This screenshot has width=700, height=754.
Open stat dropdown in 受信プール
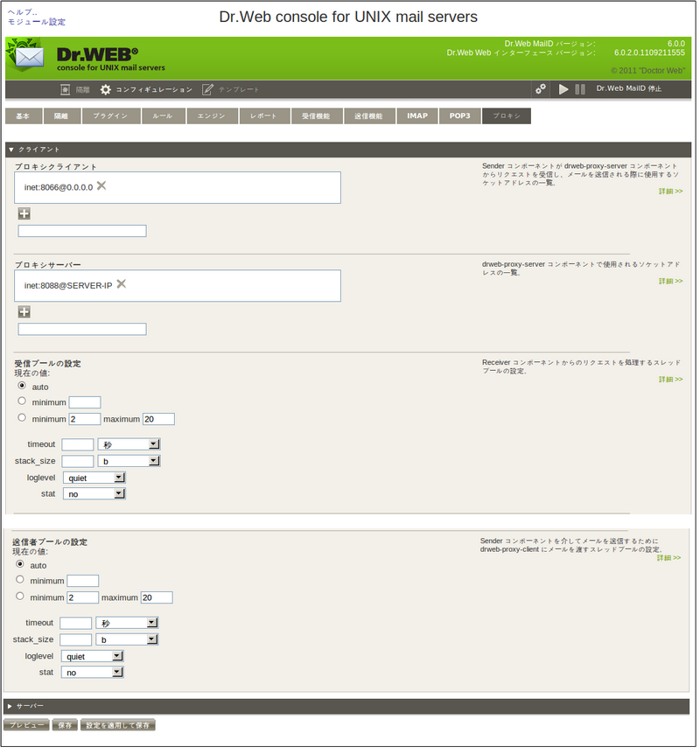tap(94, 496)
